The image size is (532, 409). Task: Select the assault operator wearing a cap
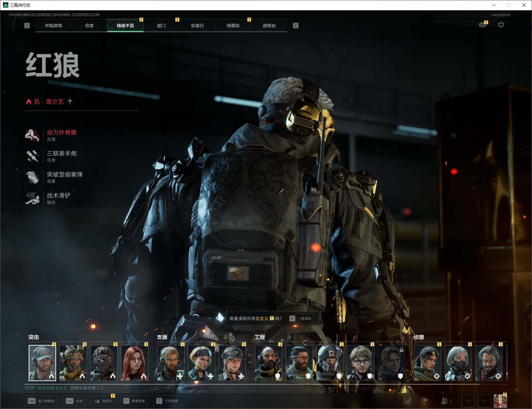42,363
